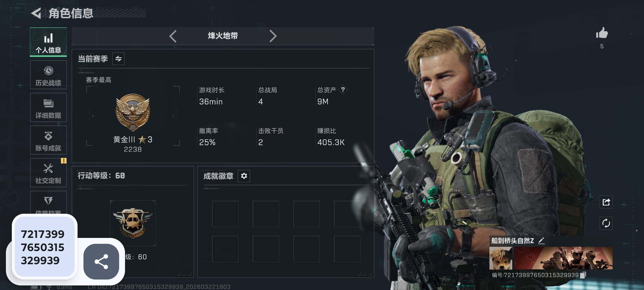Select 个人信息 sidebar tab
This screenshot has width=644, height=290.
pos(48,42)
